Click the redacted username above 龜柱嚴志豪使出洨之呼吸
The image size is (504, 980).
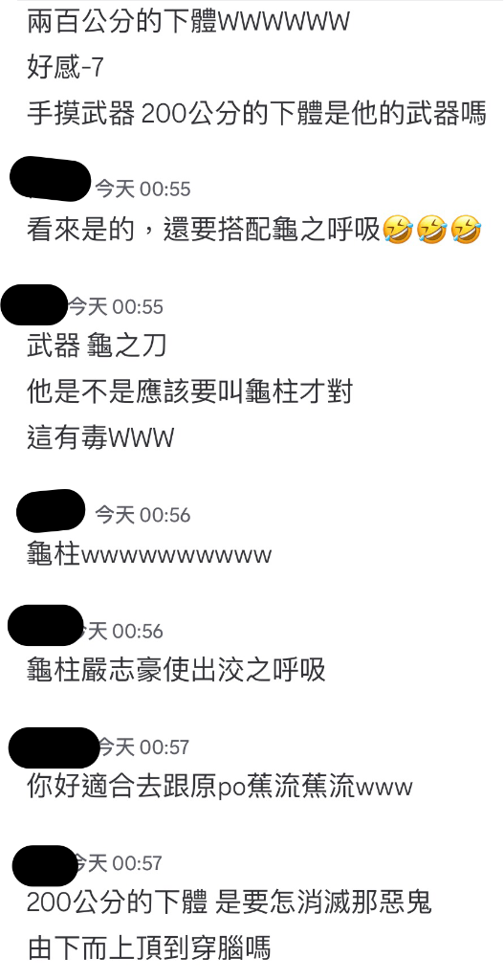[46, 626]
